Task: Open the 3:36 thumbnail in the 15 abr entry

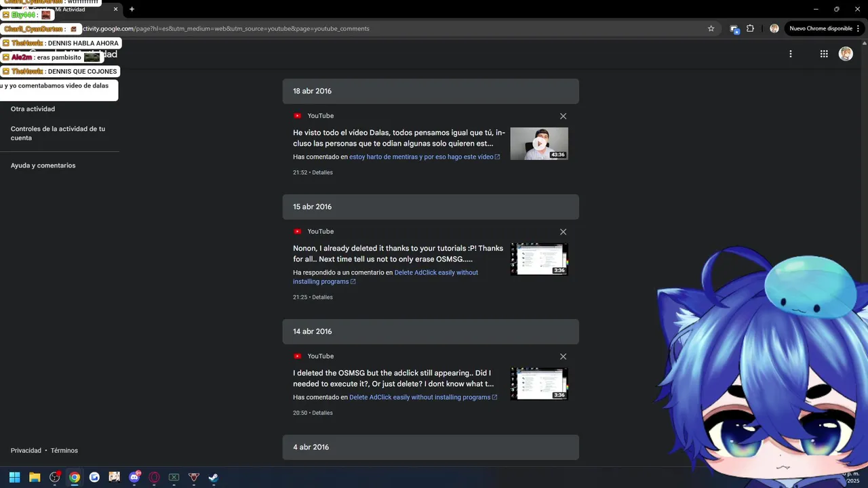Action: click(539, 259)
